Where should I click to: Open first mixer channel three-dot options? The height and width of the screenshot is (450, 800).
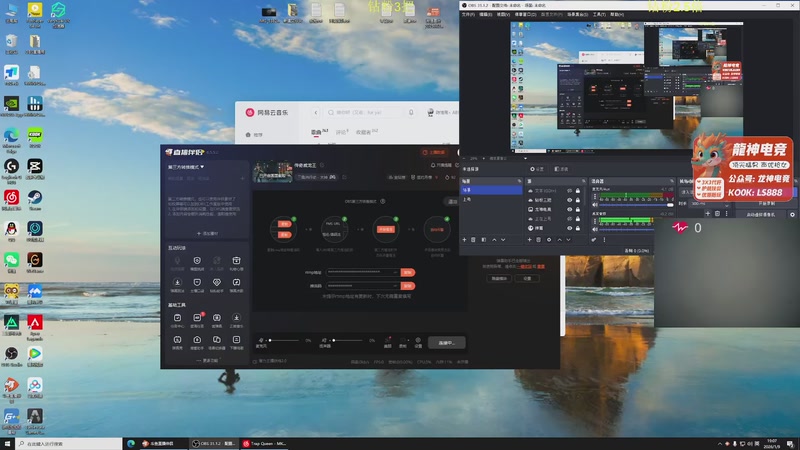595,196
